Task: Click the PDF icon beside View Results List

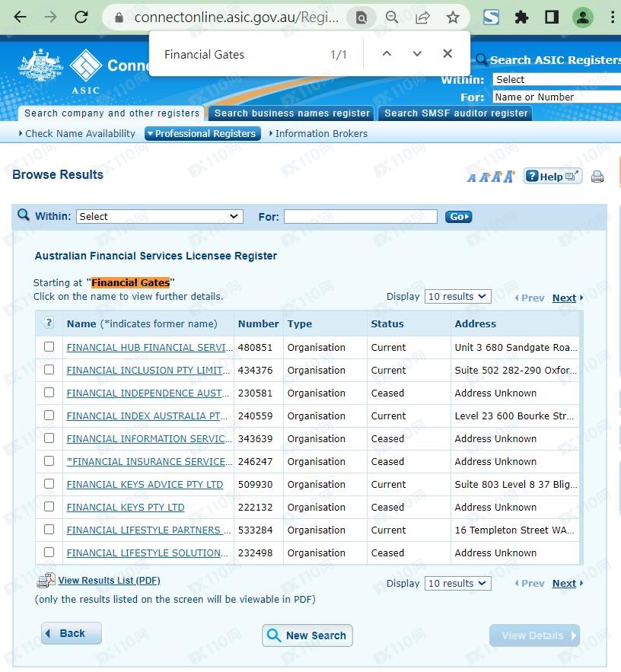Action: (46, 580)
